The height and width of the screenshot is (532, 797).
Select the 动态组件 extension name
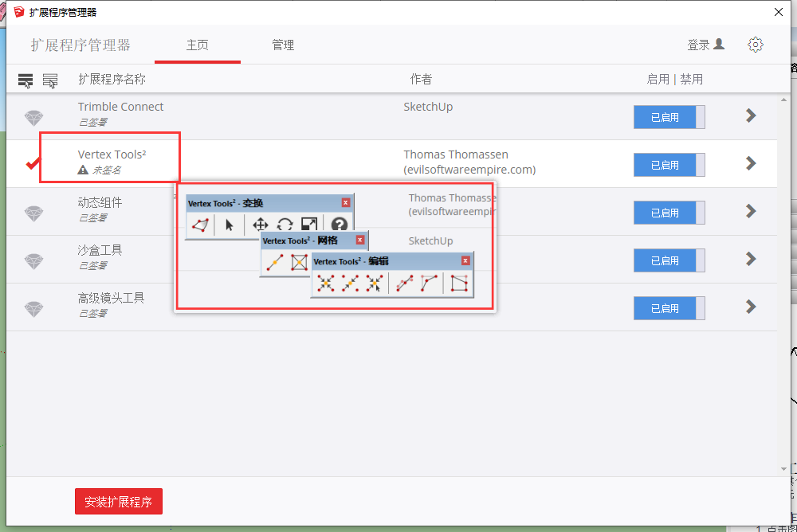[x=100, y=202]
